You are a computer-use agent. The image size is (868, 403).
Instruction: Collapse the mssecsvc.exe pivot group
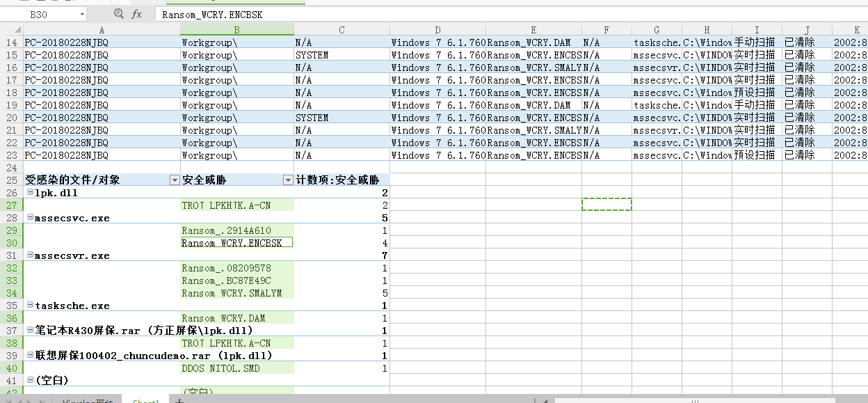(x=30, y=218)
